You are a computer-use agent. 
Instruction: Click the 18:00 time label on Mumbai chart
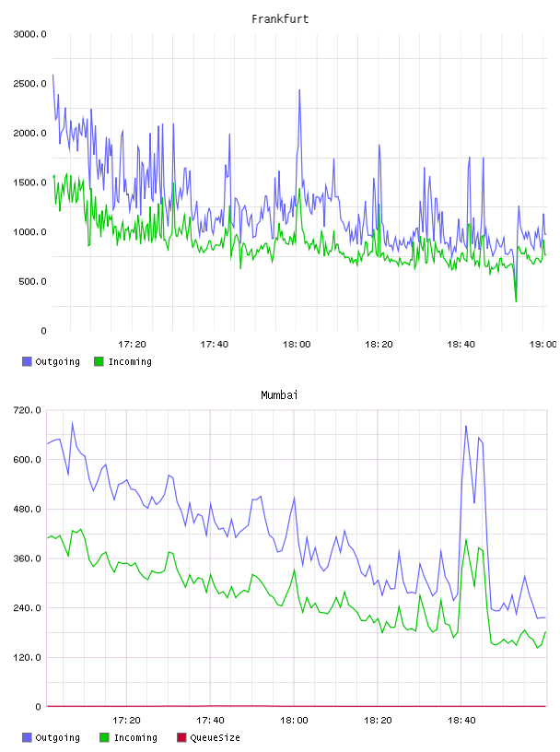pos(294,720)
